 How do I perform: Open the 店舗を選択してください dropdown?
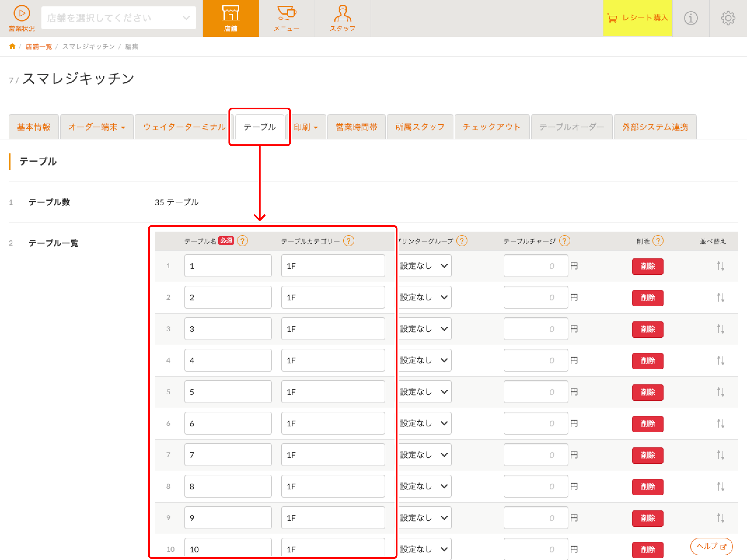(118, 18)
